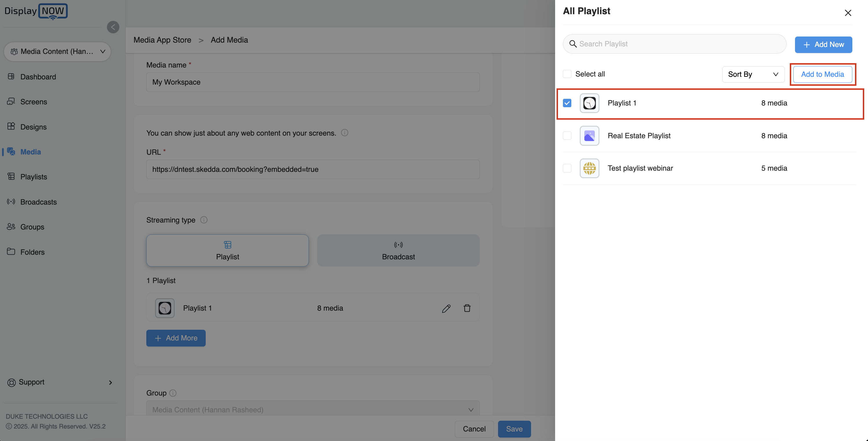
Task: Go to Broadcasts in the sidebar
Action: pos(39,202)
